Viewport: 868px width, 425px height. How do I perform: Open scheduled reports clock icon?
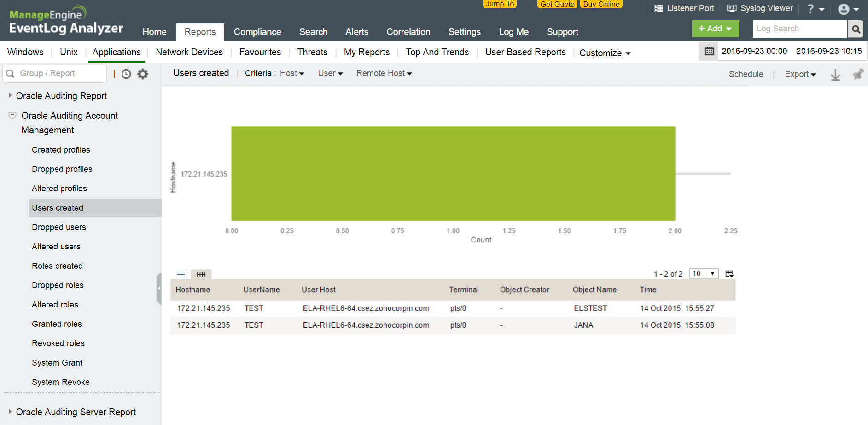(x=126, y=74)
